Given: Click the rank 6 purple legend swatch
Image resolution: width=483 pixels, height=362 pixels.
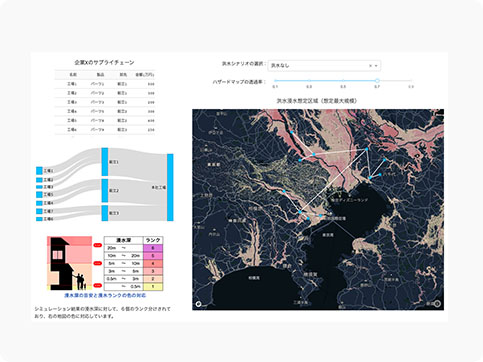Looking at the screenshot, I should click(153, 248).
